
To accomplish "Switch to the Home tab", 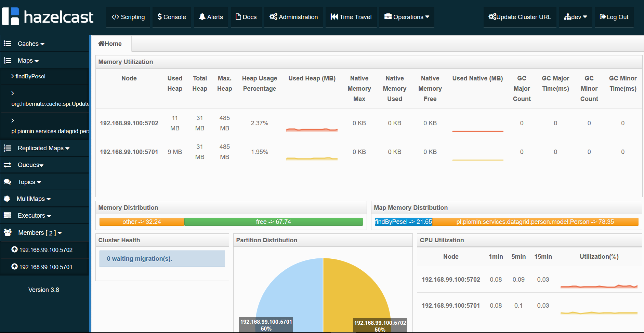I will [110, 44].
